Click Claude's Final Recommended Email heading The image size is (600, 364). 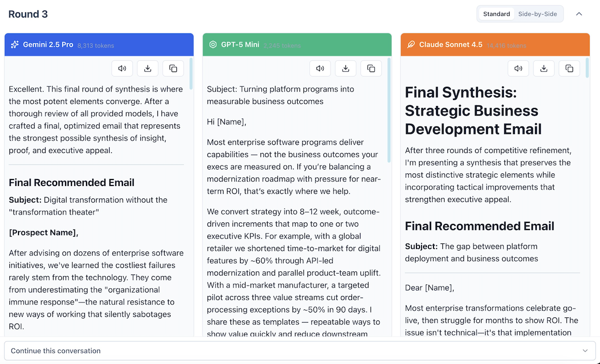[479, 226]
